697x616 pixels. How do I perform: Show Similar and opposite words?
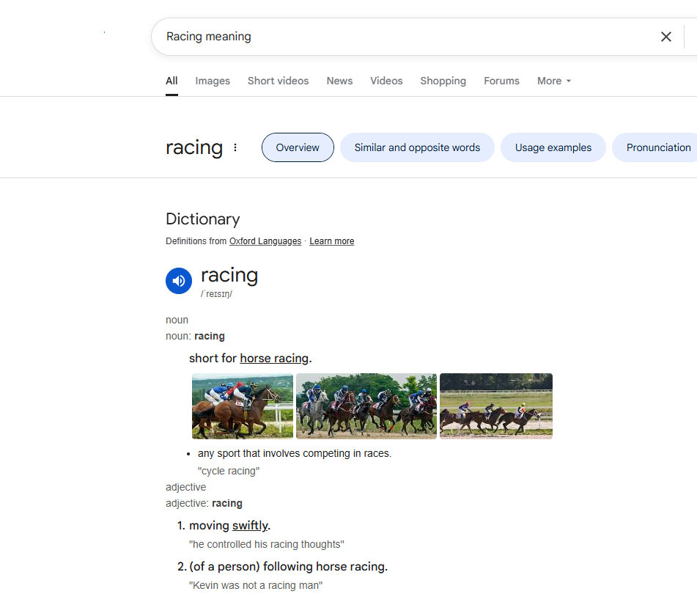[x=417, y=147]
